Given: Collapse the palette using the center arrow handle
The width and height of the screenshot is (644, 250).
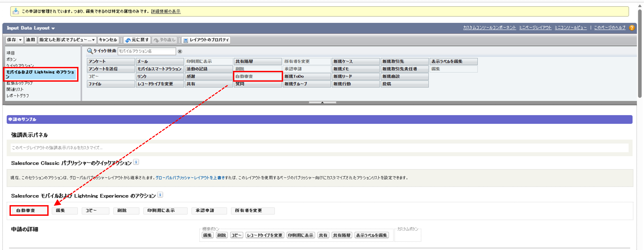Looking at the screenshot, I should point(322,102).
